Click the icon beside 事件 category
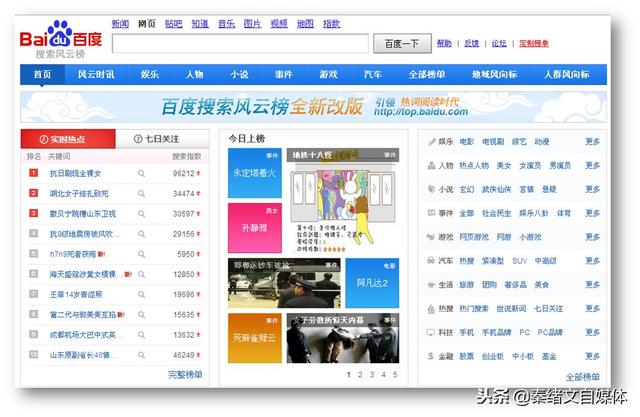The image size is (640, 417). click(x=431, y=213)
